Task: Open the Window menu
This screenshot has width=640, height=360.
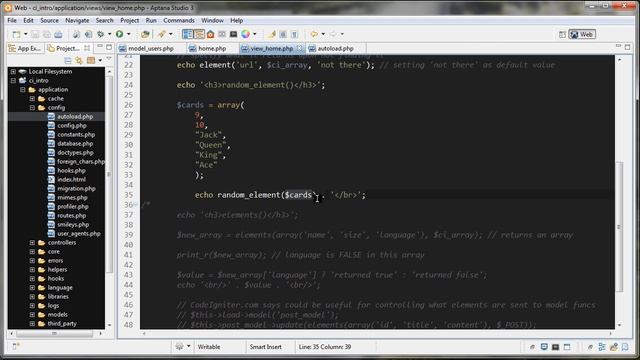Action: [x=212, y=20]
